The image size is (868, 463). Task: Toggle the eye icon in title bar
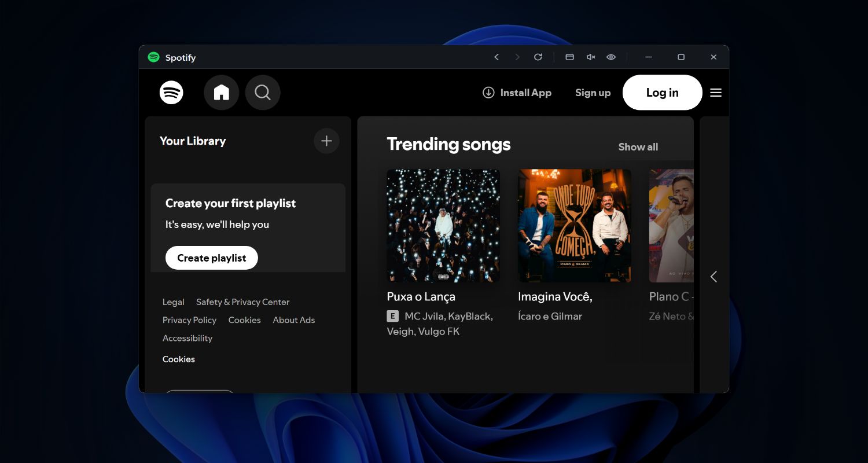click(x=611, y=57)
